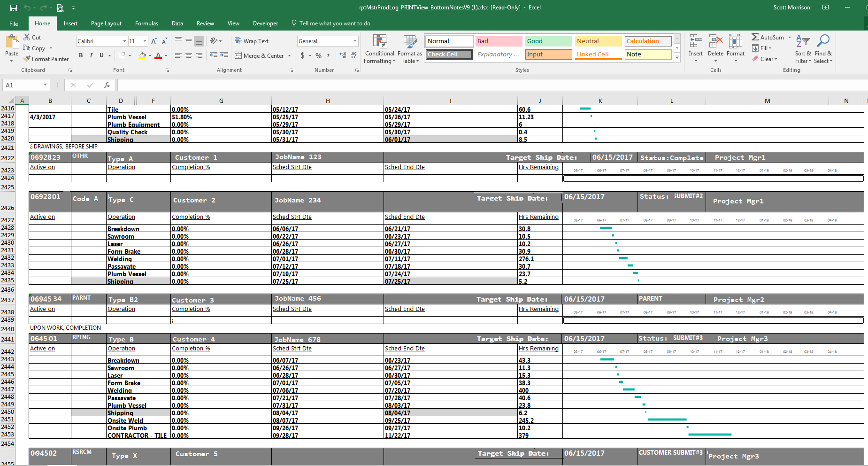The image size is (868, 466).
Task: Click the Undo arrow icon
Action: (27, 8)
